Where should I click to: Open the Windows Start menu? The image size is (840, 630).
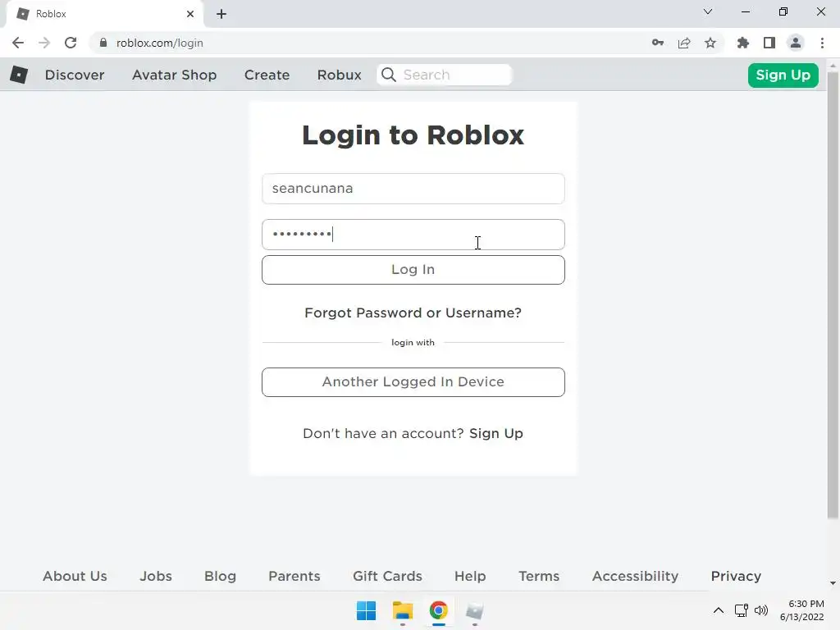[x=367, y=610]
